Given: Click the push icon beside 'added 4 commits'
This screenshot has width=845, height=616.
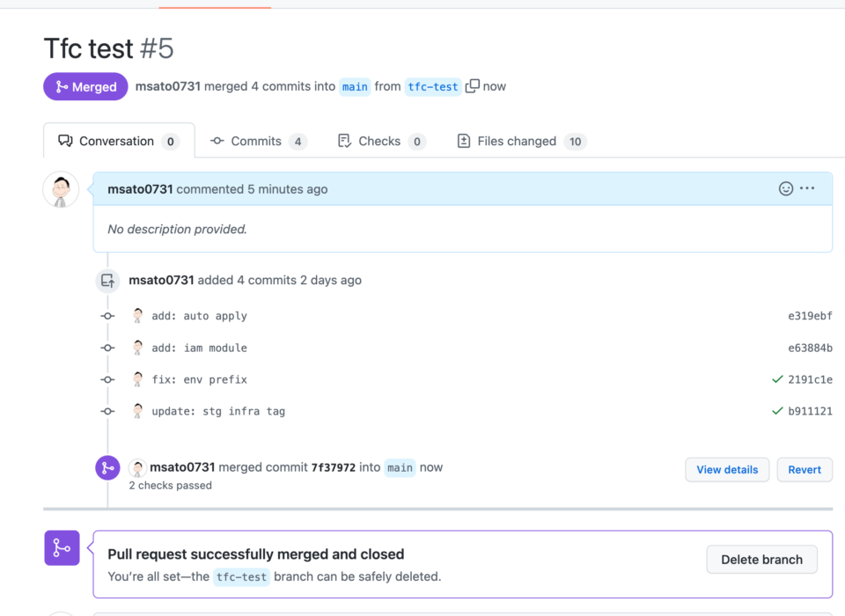Looking at the screenshot, I should pyautogui.click(x=107, y=281).
